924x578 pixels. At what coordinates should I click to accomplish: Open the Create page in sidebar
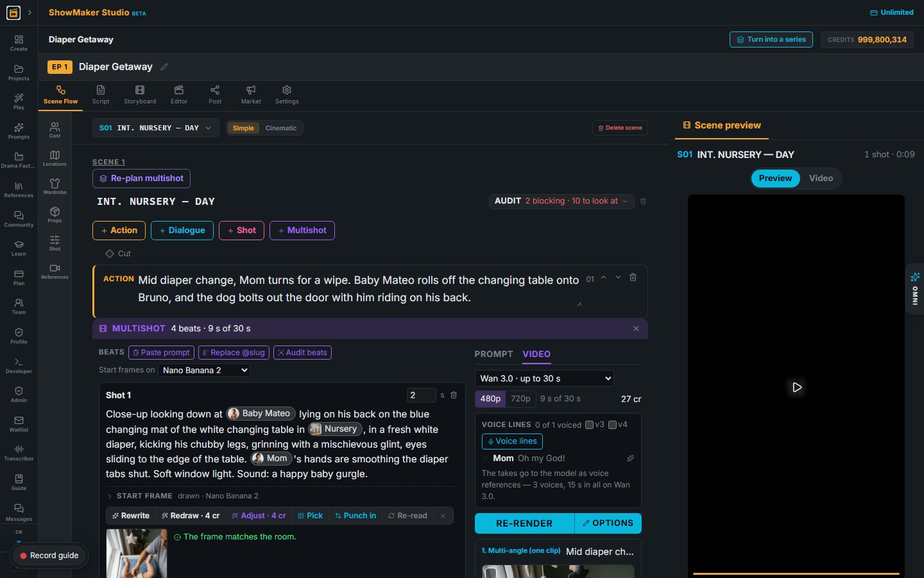click(19, 43)
